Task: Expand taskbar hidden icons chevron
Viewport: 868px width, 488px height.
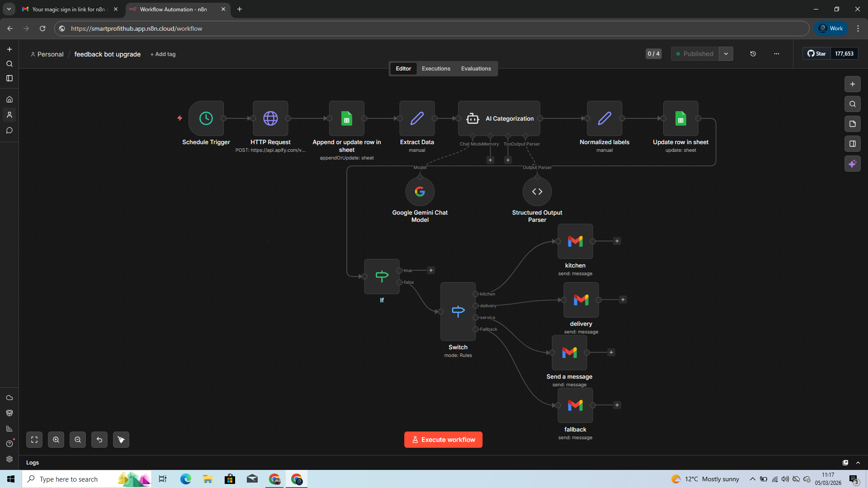Action: [753, 479]
